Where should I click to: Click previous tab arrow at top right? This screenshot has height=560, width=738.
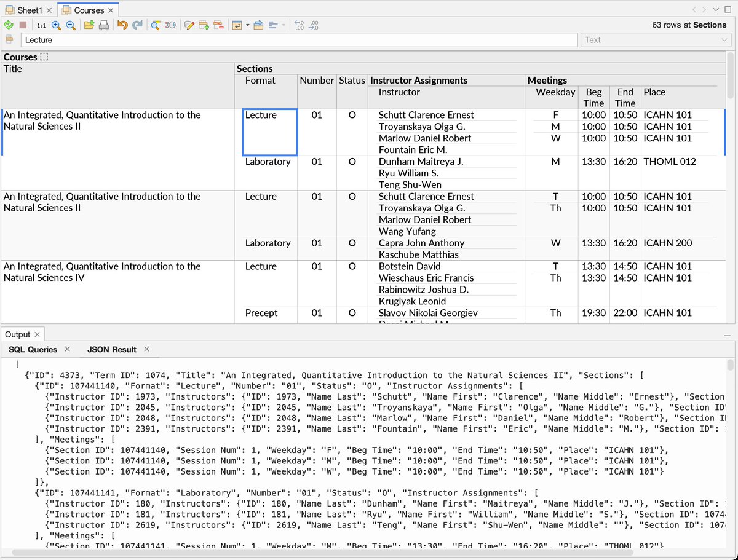click(694, 9)
